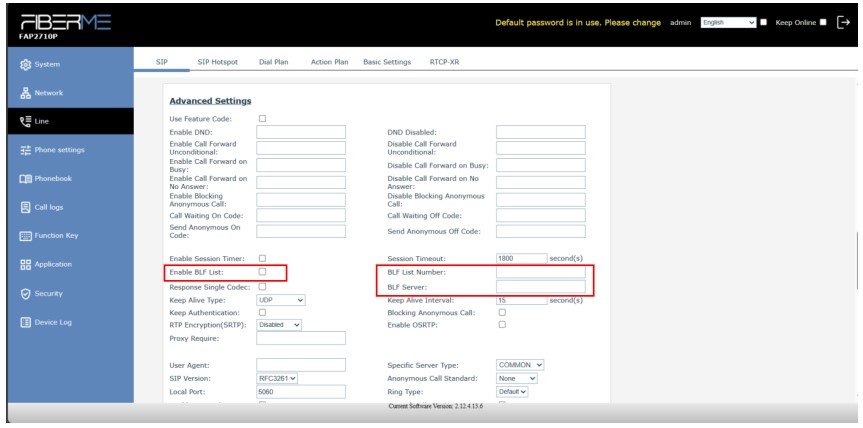The width and height of the screenshot is (863, 428).
Task: Click Disable Call Forward on No Answer field
Action: [x=540, y=182]
